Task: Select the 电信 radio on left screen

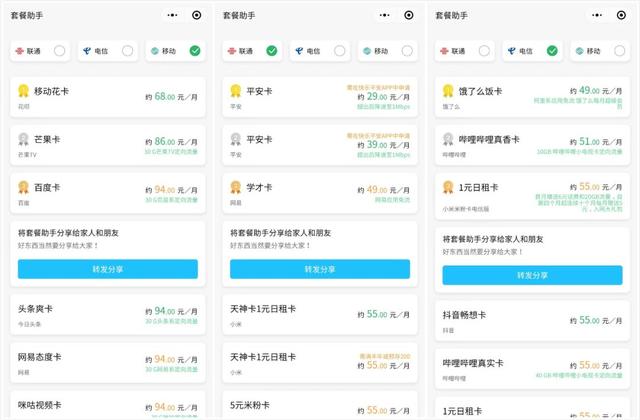Action: point(127,51)
